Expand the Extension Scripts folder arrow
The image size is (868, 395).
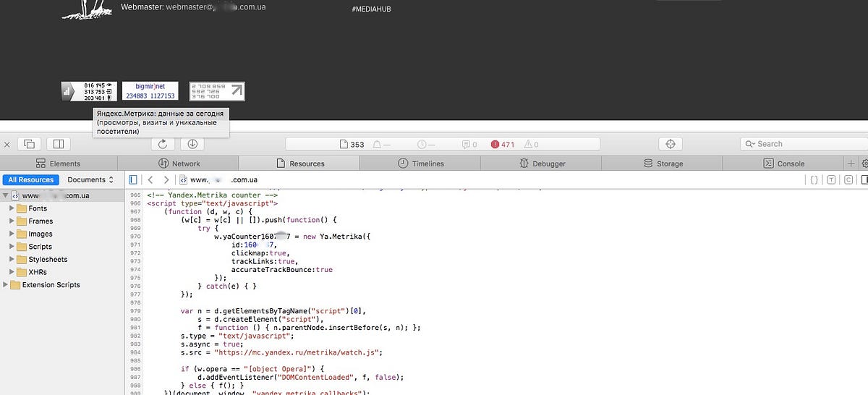point(6,285)
